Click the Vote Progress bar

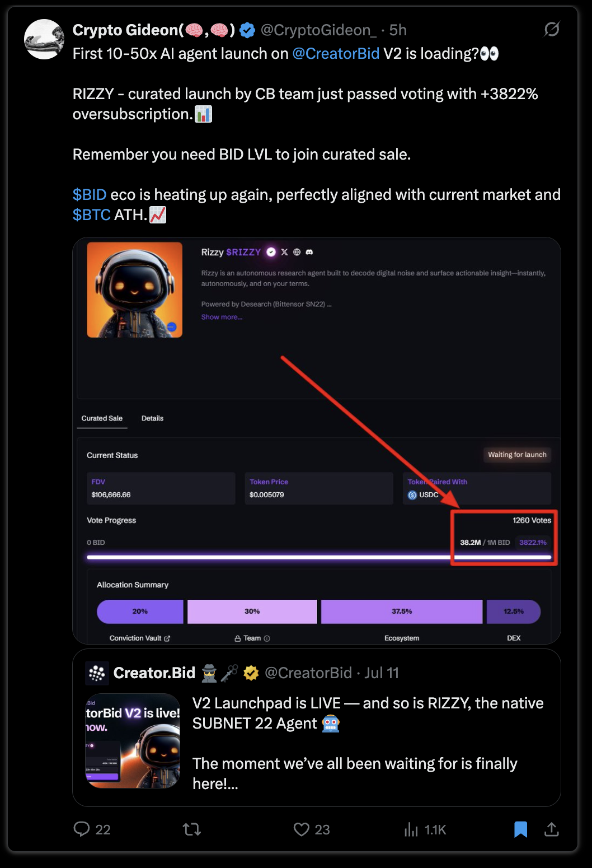click(x=319, y=557)
